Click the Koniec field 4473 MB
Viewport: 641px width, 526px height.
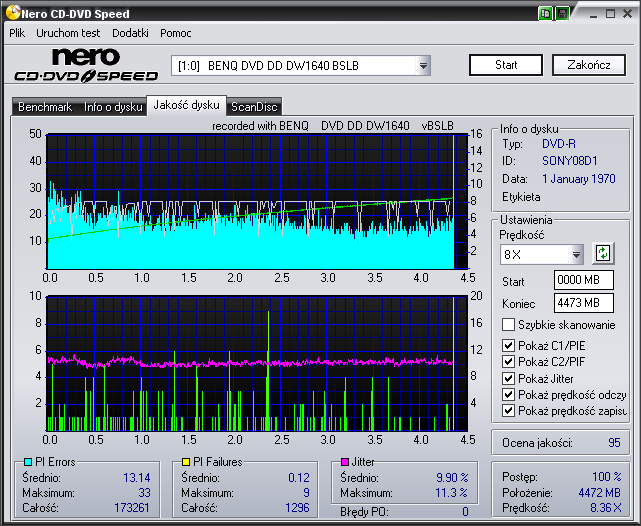(x=583, y=303)
